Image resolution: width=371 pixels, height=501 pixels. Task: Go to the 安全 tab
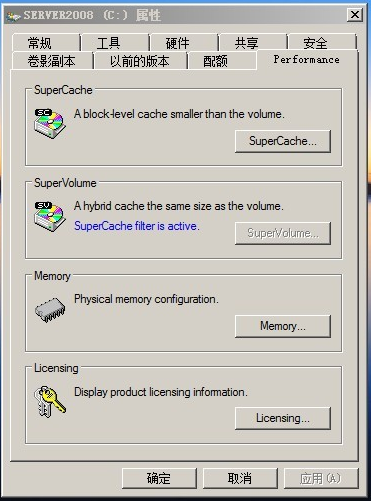pos(322,43)
